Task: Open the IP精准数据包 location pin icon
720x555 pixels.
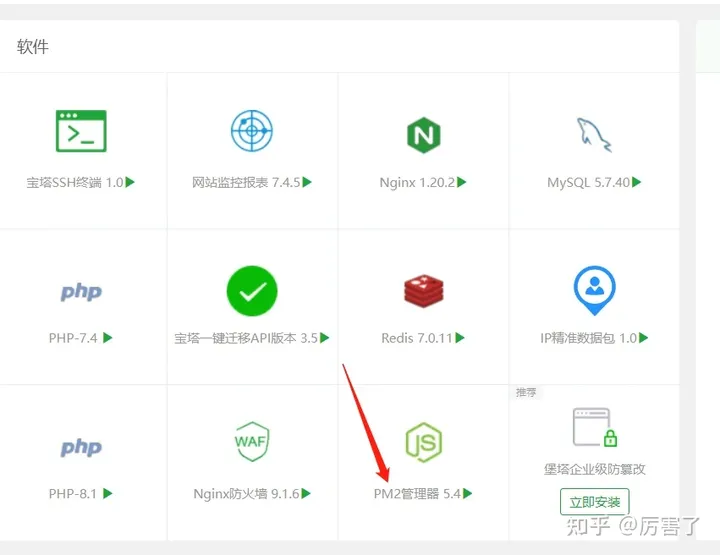Action: 594,290
